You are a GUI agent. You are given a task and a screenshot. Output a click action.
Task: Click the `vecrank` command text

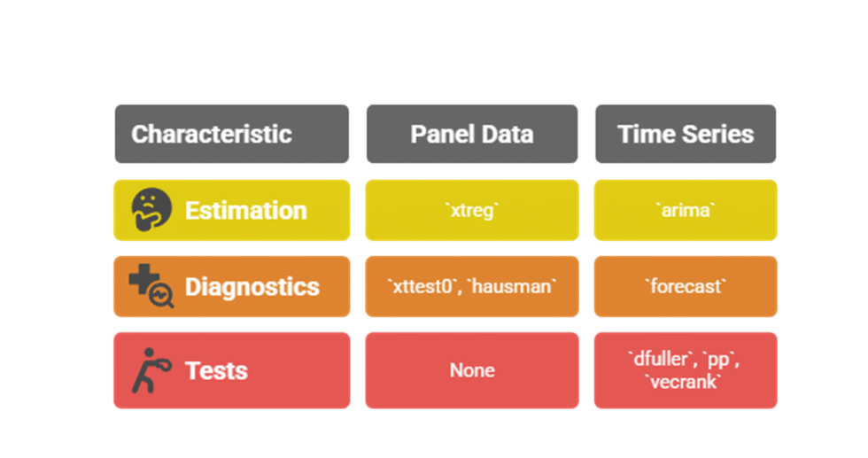[x=685, y=381]
